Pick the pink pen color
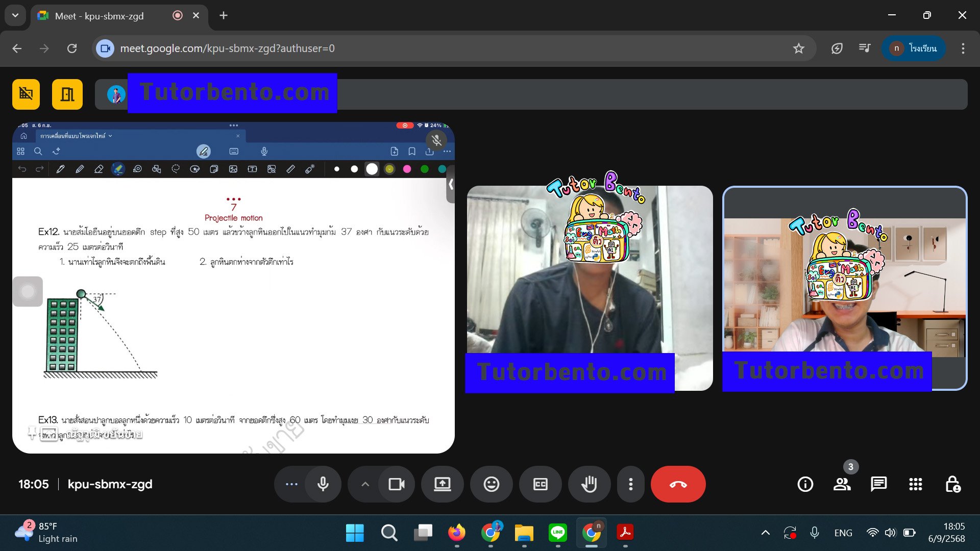Screen dimensions: 980x551 [407, 169]
